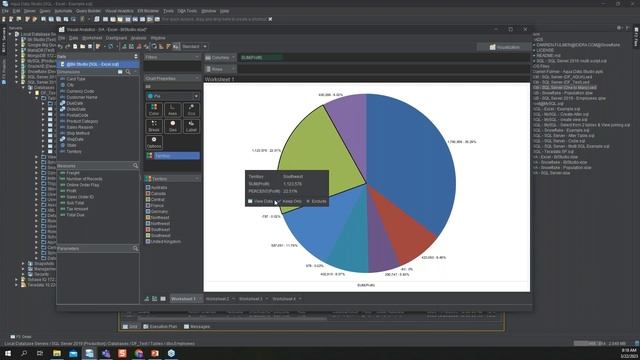Open the Standard view dropdown
This screenshot has height=360, width=640.
[205, 47]
